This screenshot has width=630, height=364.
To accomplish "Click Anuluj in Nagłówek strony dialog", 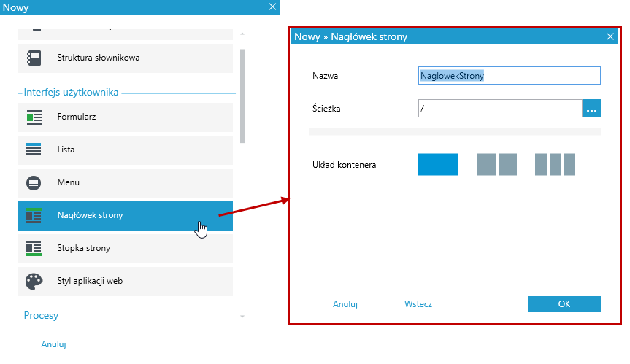I will (345, 304).
